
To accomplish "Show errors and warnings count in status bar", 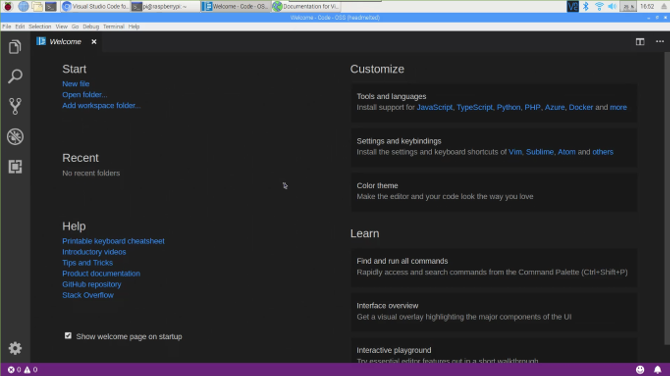I will point(23,370).
